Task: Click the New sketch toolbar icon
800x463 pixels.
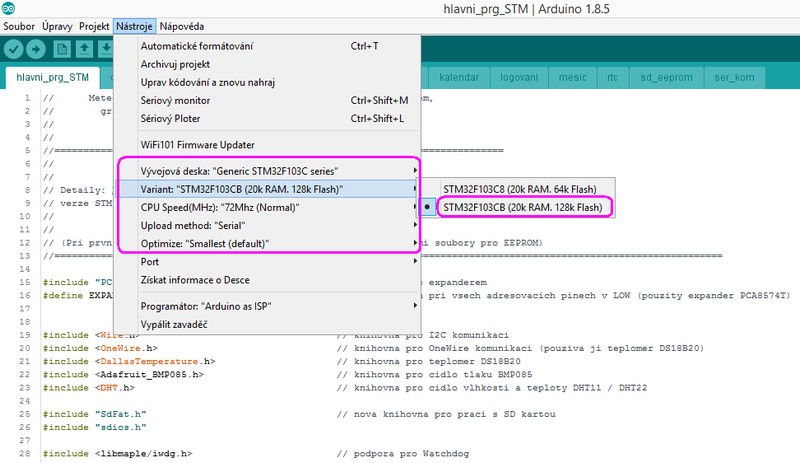Action: click(x=62, y=50)
